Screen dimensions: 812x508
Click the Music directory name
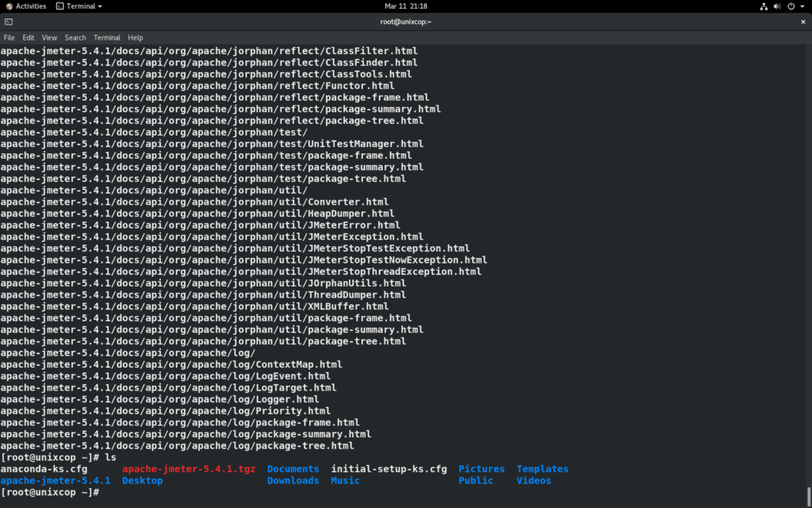tap(346, 480)
